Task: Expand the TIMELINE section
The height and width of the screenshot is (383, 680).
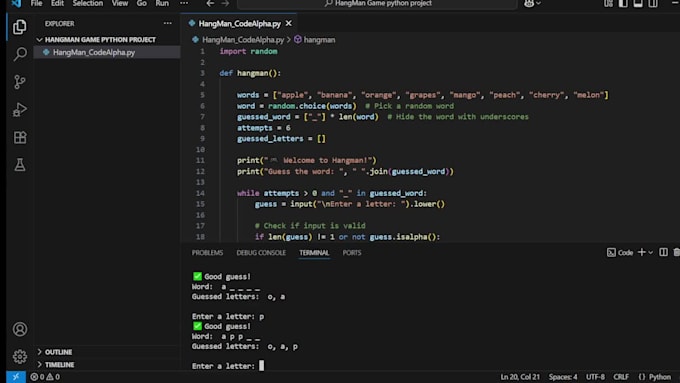Action: (x=59, y=365)
